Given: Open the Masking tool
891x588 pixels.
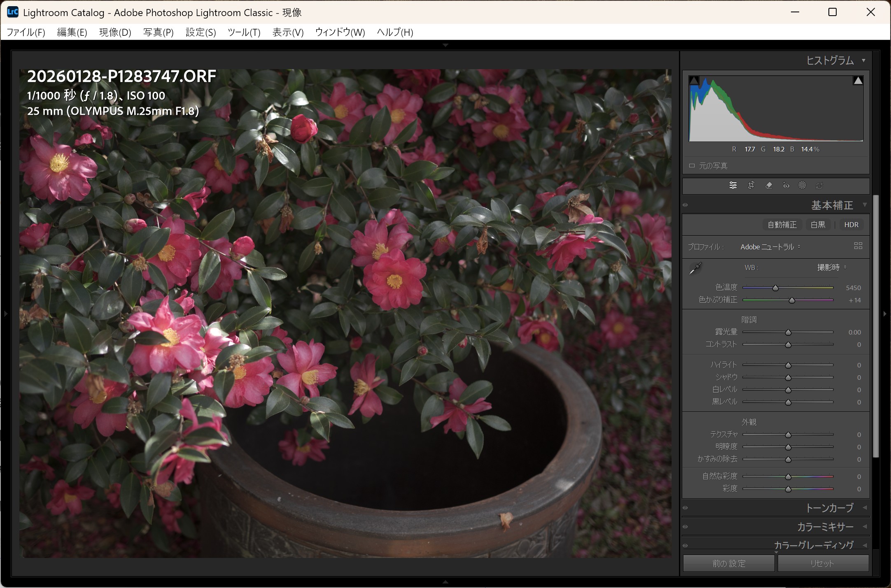Looking at the screenshot, I should (802, 185).
